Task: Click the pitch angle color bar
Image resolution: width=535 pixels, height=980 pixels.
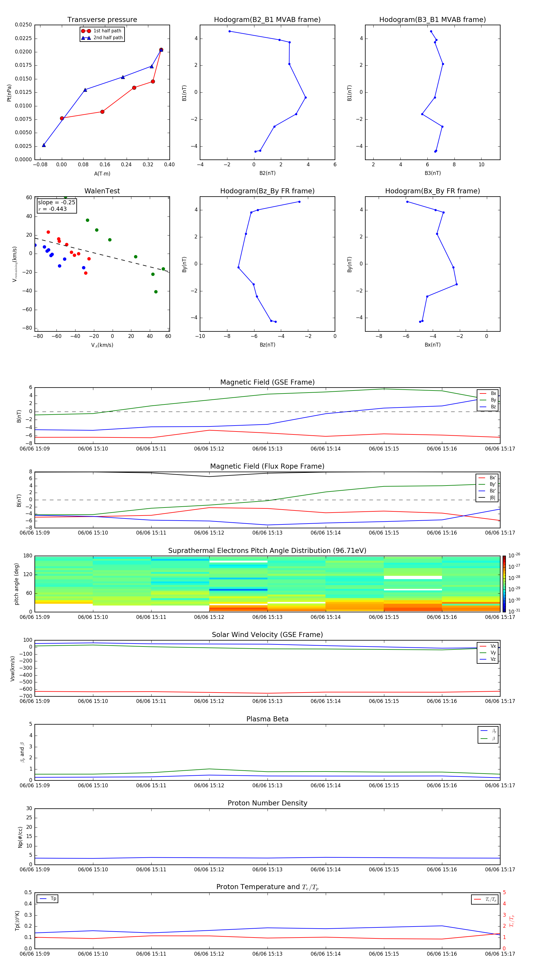Action: 504,584
